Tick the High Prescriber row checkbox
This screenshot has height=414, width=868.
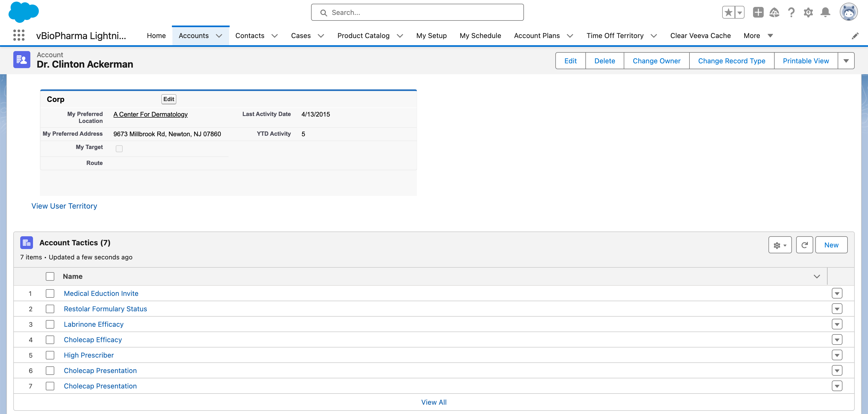[x=50, y=355]
